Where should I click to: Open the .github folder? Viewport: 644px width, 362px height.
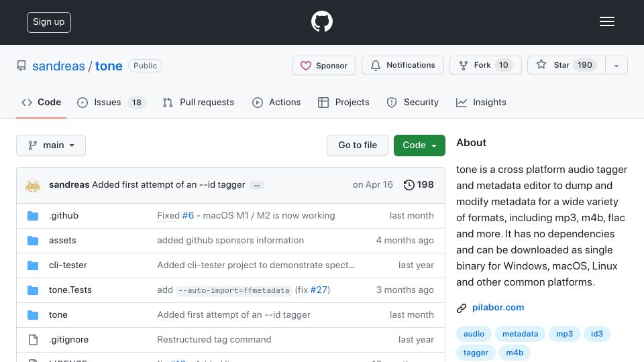64,215
